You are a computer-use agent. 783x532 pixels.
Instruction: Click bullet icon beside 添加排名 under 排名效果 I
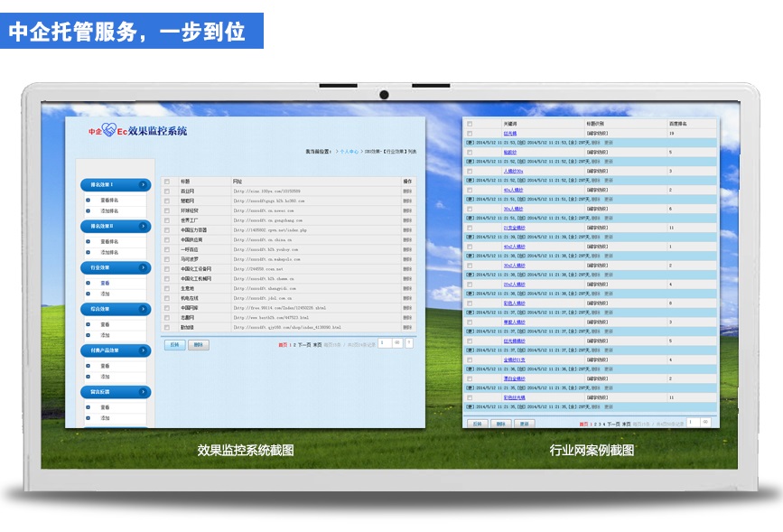tap(88, 210)
